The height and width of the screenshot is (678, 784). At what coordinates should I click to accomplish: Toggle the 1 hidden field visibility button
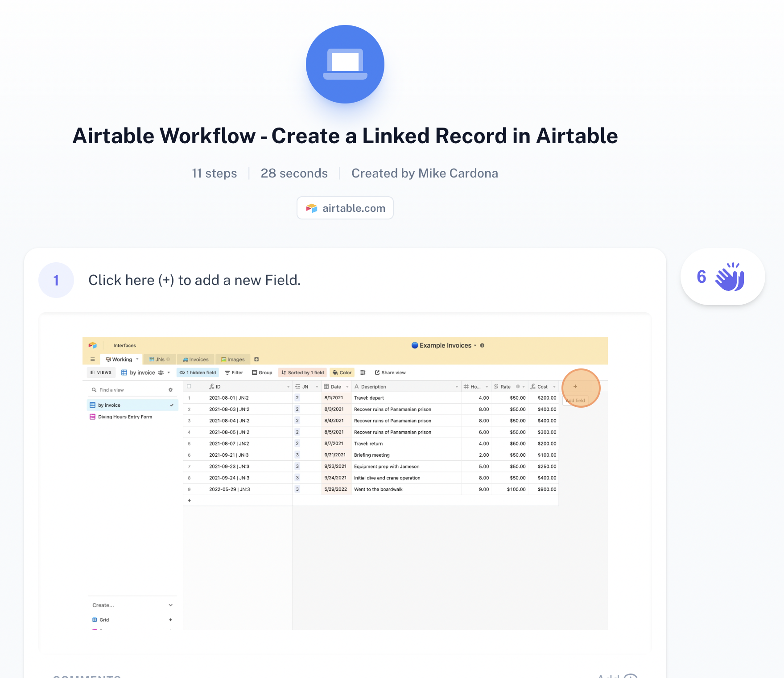[198, 372]
